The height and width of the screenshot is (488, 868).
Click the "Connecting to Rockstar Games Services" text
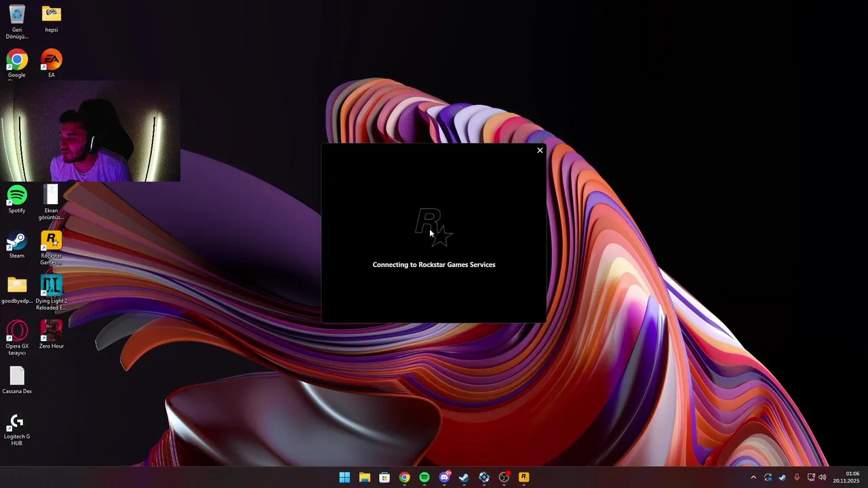[x=434, y=264]
